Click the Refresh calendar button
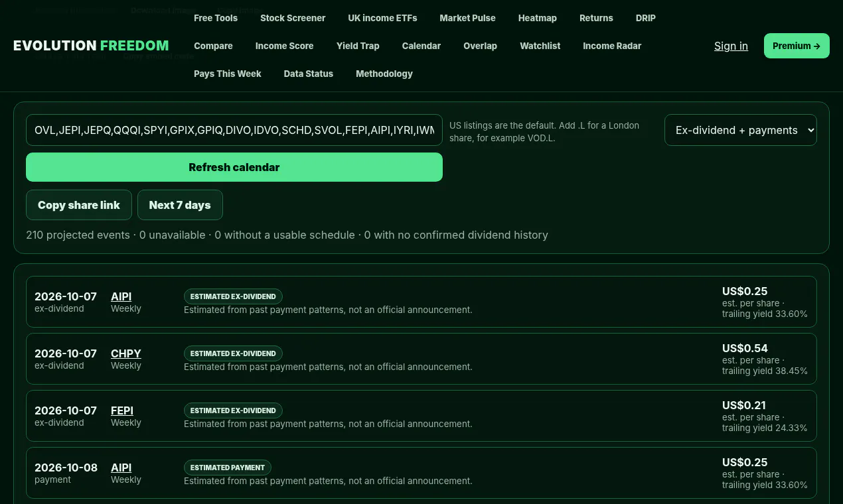 pos(234,167)
